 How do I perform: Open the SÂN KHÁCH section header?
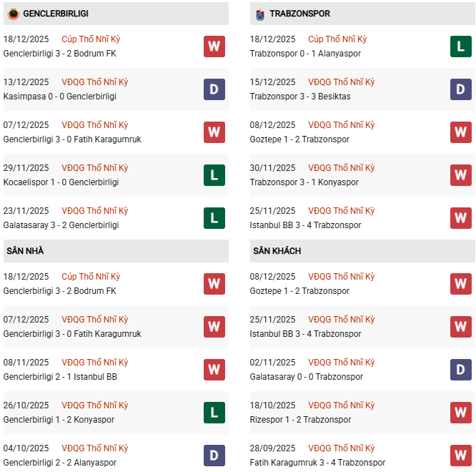[x=277, y=251]
